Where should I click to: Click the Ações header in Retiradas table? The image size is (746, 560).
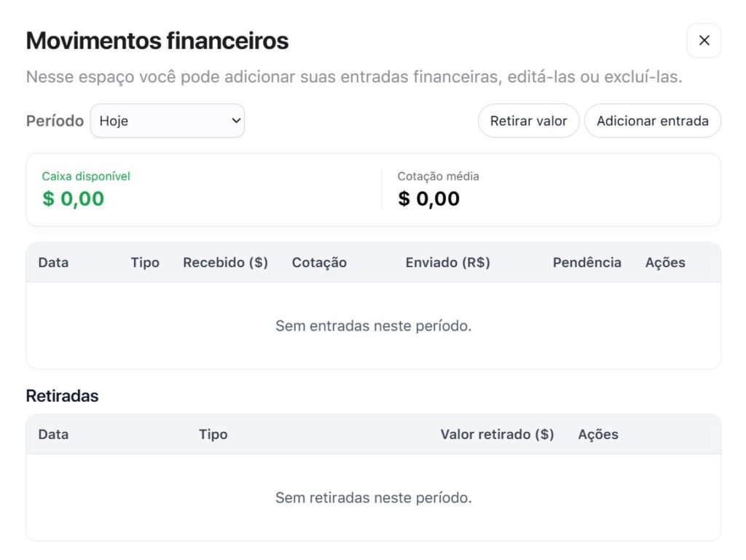pos(598,435)
